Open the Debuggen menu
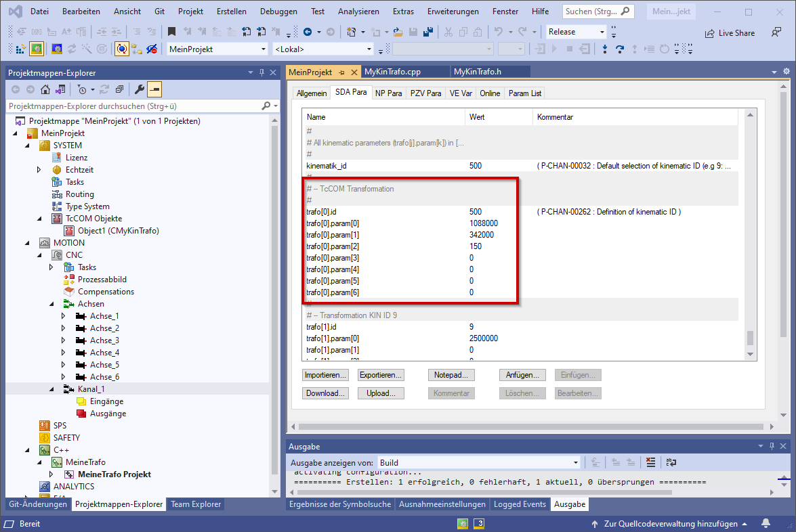 (x=278, y=11)
